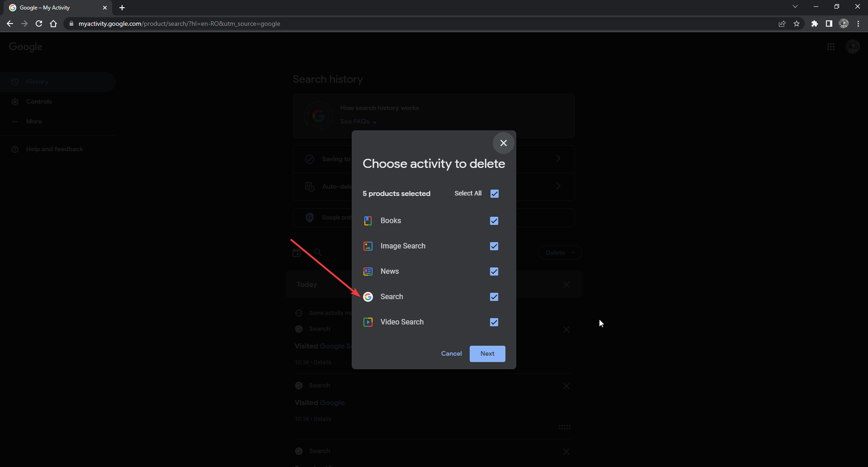This screenshot has width=868, height=467.
Task: Expand See FAQs
Action: (359, 121)
